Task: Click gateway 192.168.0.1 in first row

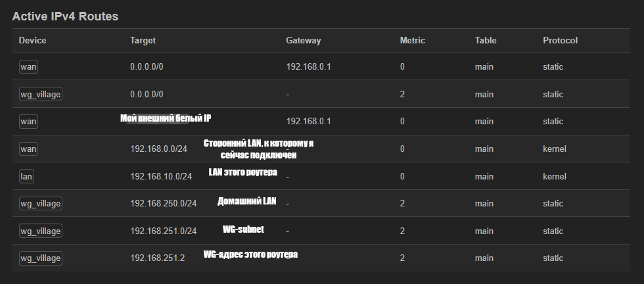Action: click(308, 67)
